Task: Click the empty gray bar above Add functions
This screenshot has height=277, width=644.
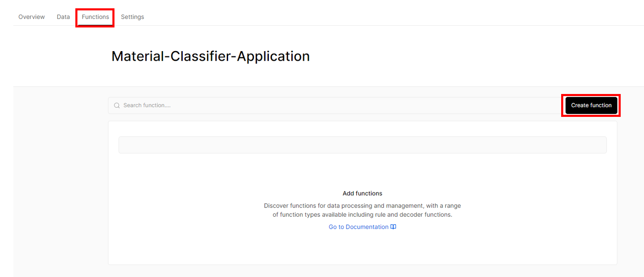Action: click(362, 145)
